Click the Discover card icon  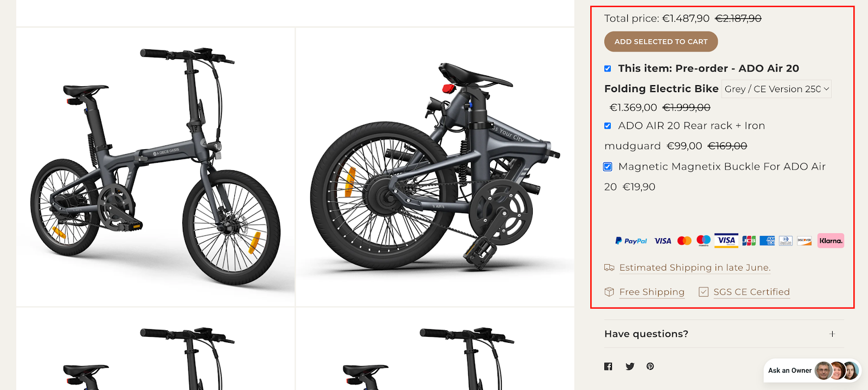tap(804, 240)
